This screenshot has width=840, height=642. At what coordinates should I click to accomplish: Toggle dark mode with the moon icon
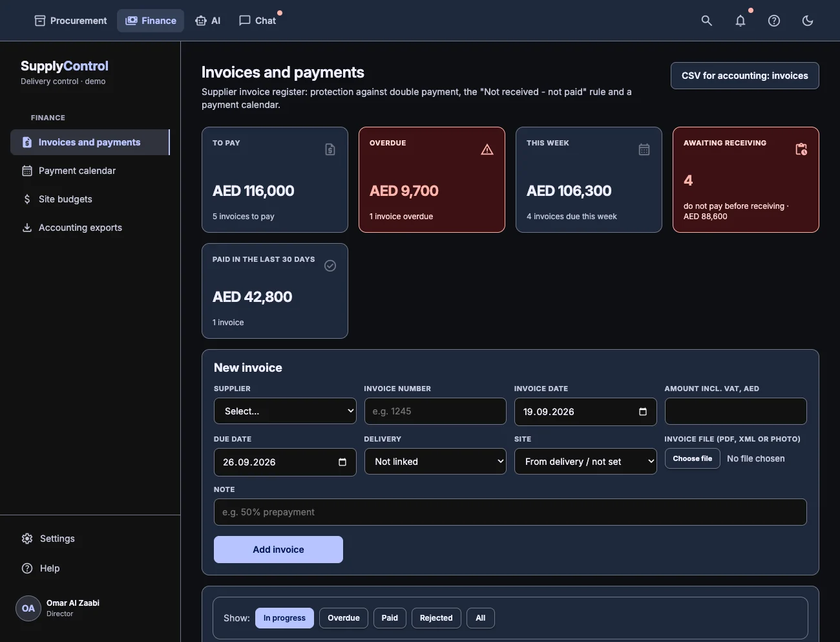[808, 21]
